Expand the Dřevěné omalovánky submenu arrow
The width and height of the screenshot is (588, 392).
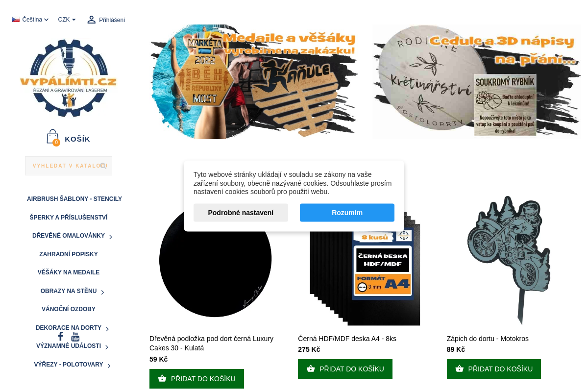click(x=111, y=237)
